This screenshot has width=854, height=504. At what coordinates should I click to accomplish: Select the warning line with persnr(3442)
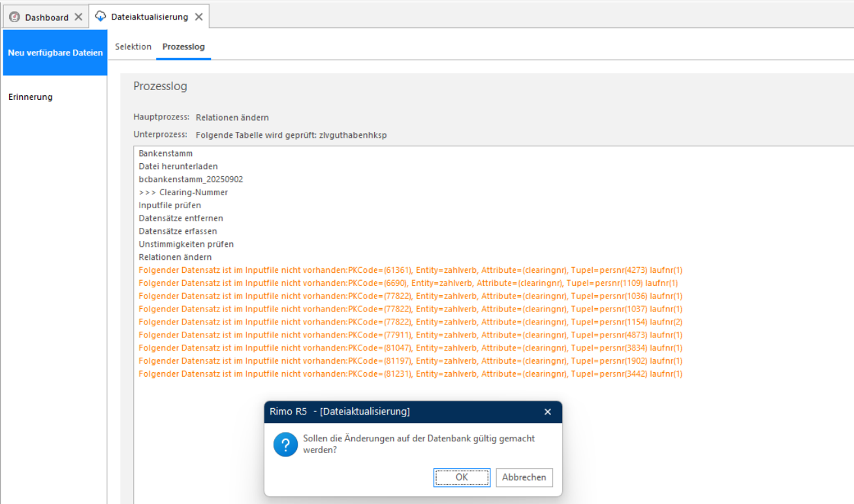[x=411, y=373]
